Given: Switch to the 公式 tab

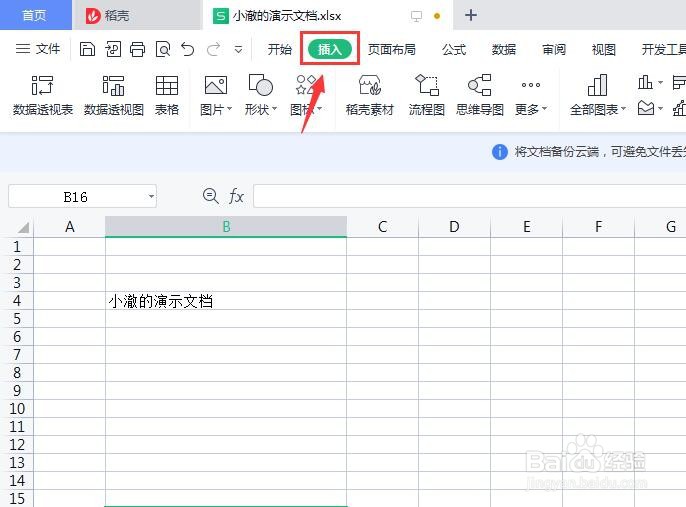Looking at the screenshot, I should [454, 49].
